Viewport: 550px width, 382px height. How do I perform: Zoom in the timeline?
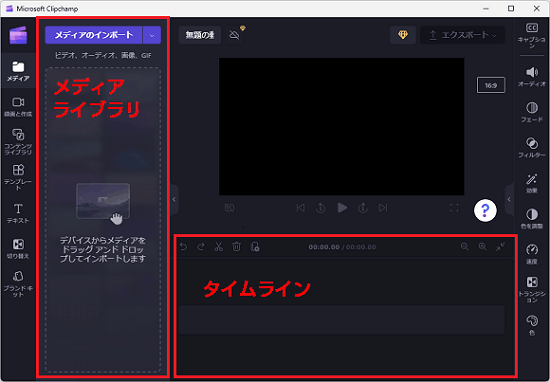tap(483, 247)
